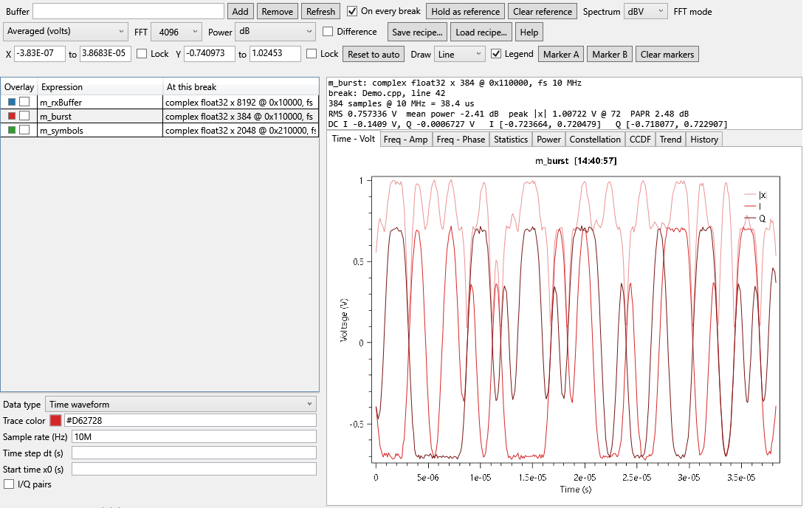Click the Trace color hex field
This screenshot has height=508, width=812.
click(x=190, y=420)
